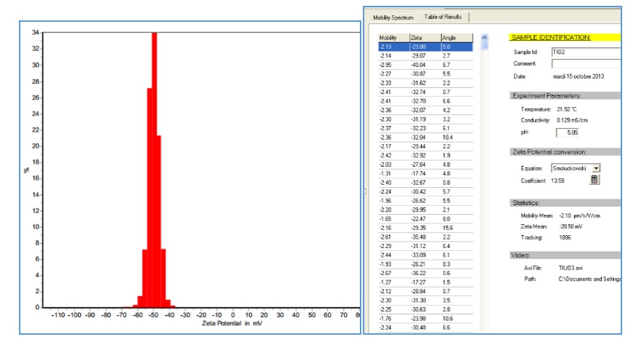644x342 pixels.
Task: Switch to the Mobility Spectrum tab
Action: [x=393, y=17]
